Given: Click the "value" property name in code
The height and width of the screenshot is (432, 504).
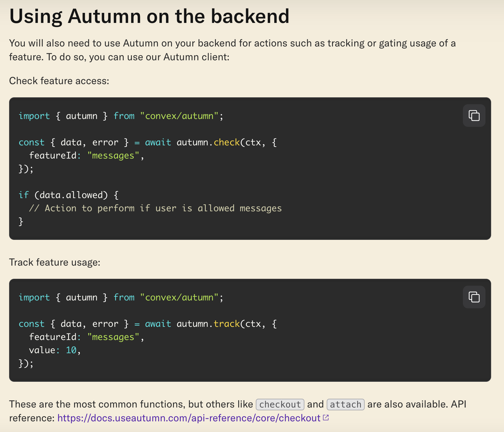Looking at the screenshot, I should click(x=42, y=350).
